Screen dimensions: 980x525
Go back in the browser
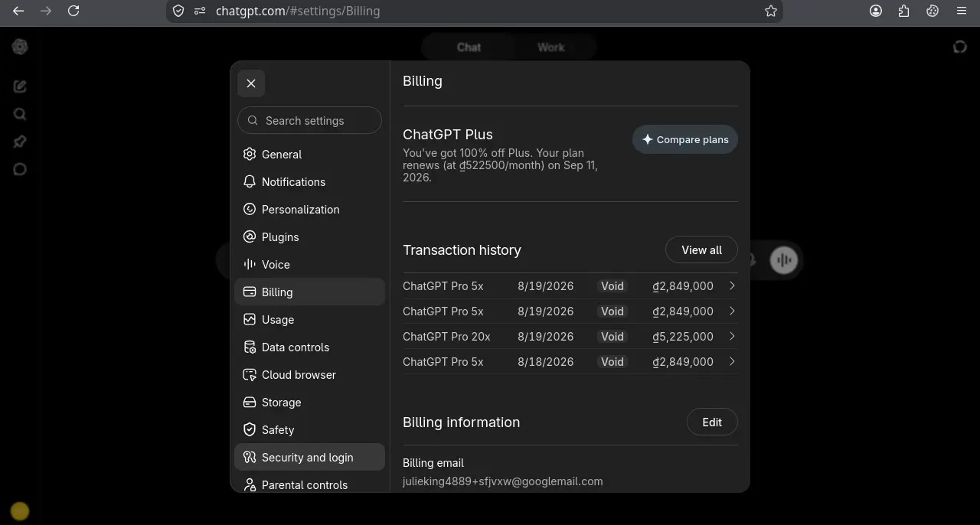(18, 11)
